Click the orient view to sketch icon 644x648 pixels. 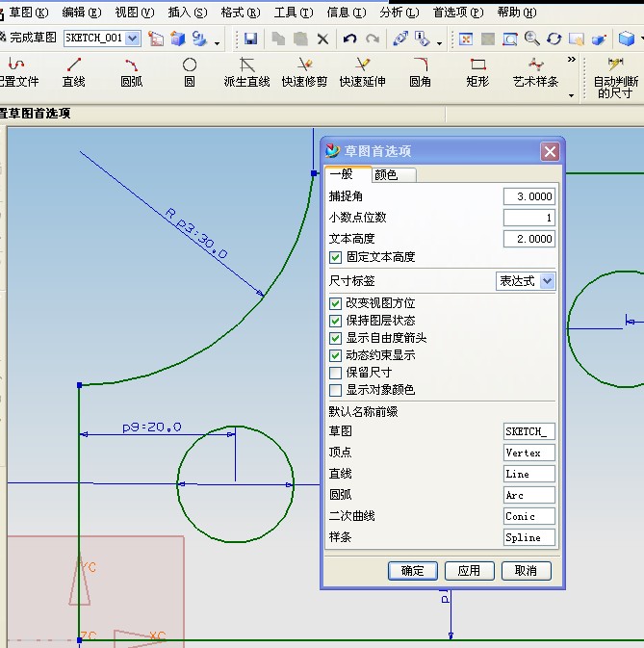pyautogui.click(x=156, y=39)
